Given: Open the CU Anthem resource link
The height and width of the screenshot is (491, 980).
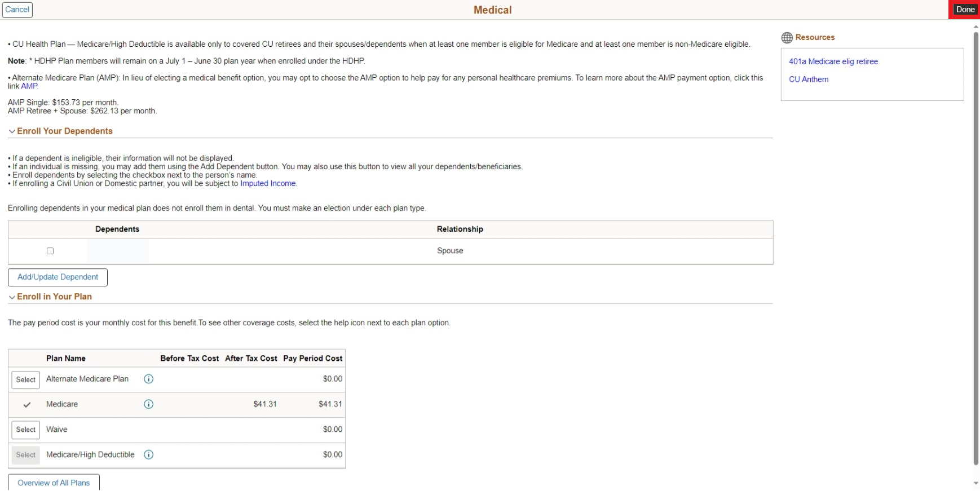Looking at the screenshot, I should 808,79.
